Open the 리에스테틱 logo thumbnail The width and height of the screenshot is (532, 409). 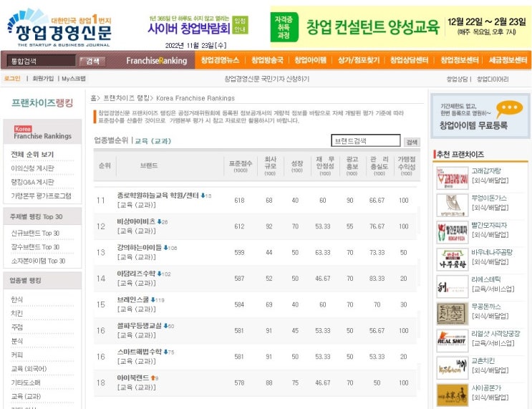click(453, 287)
